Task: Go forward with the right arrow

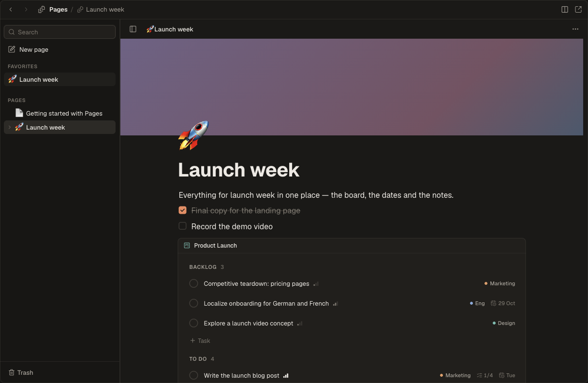Action: (x=26, y=9)
